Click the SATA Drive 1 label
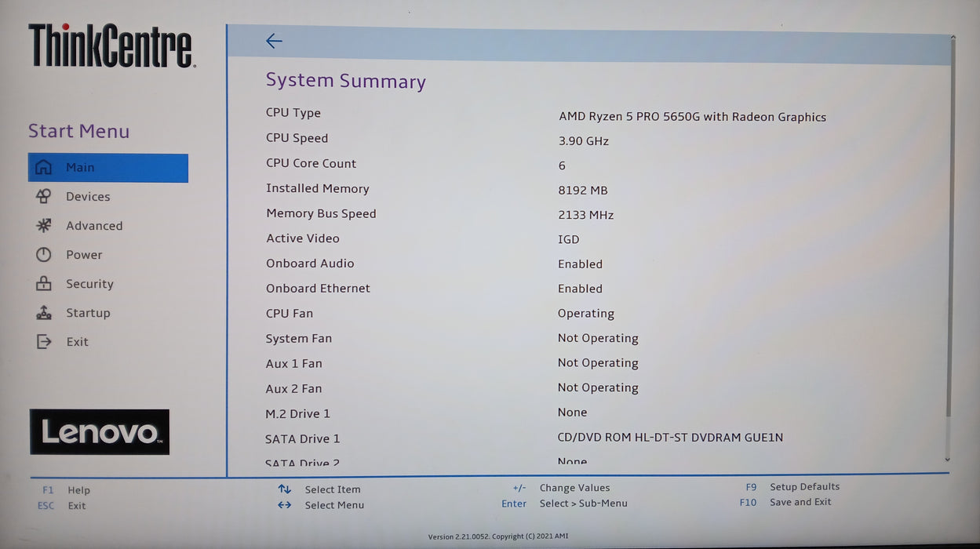 tap(303, 439)
